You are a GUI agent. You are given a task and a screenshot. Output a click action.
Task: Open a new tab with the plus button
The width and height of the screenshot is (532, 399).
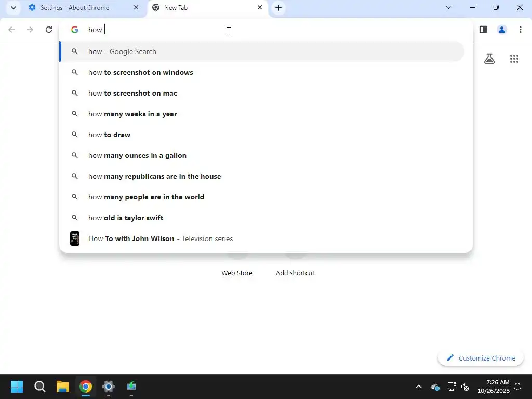(278, 7)
